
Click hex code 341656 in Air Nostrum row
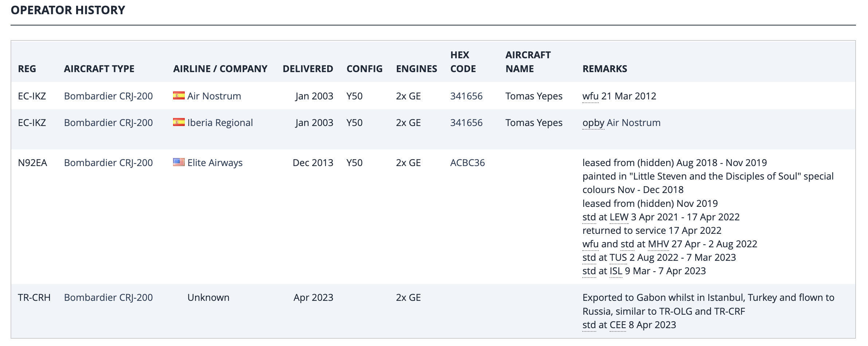point(466,96)
